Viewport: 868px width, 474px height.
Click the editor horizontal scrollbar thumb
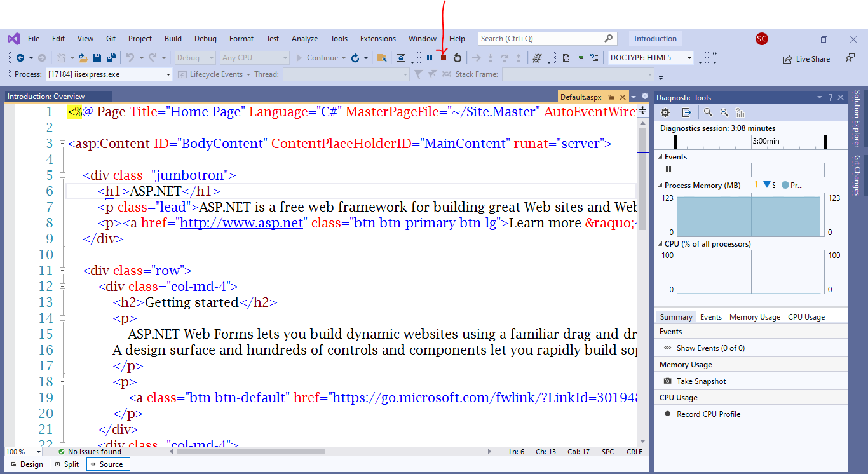[251, 452]
